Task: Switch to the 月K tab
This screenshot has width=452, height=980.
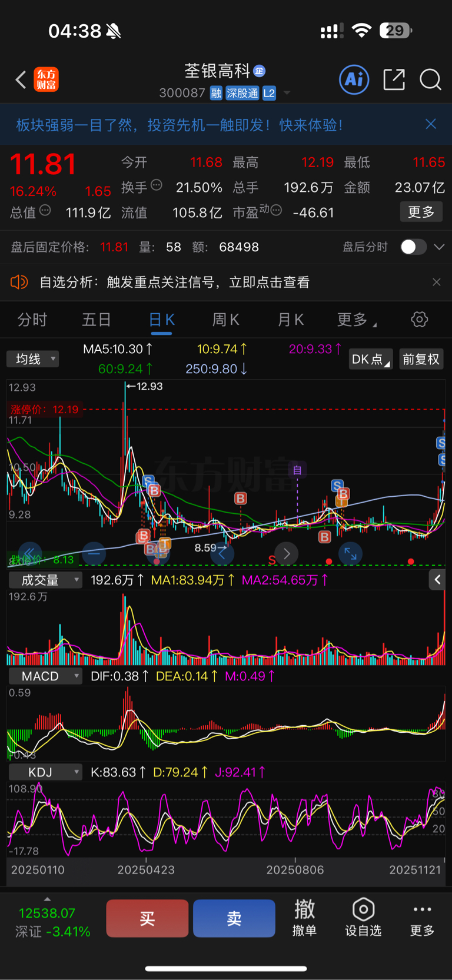Action: pos(291,320)
